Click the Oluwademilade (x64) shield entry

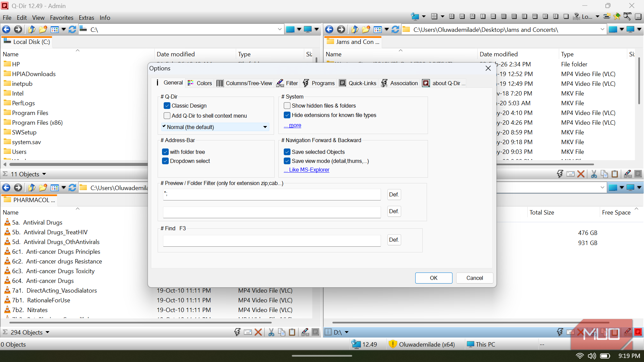point(422,344)
